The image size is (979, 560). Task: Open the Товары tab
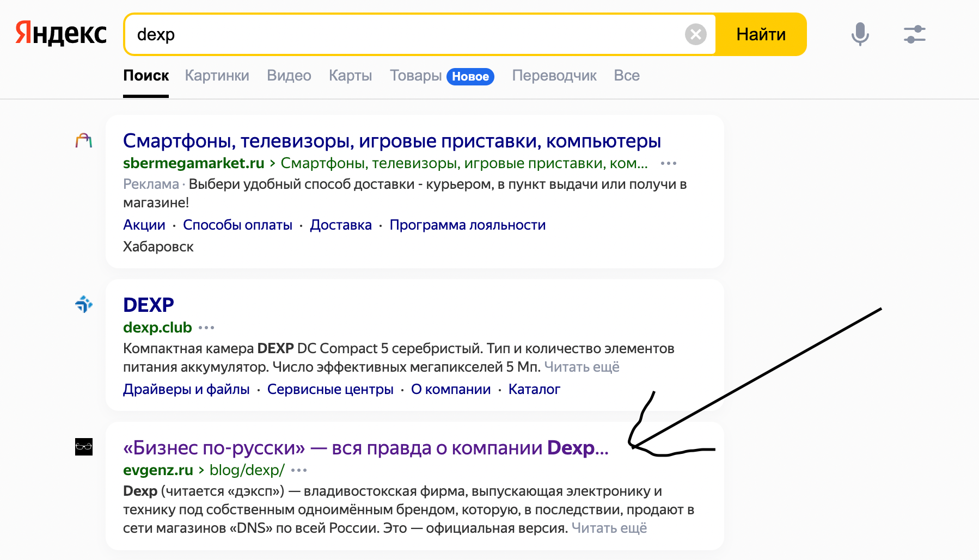tap(415, 76)
